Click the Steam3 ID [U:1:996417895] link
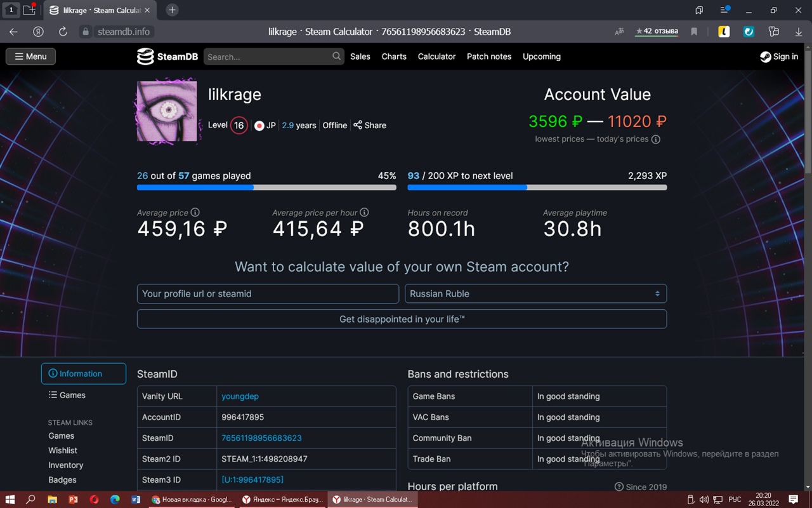 (252, 479)
